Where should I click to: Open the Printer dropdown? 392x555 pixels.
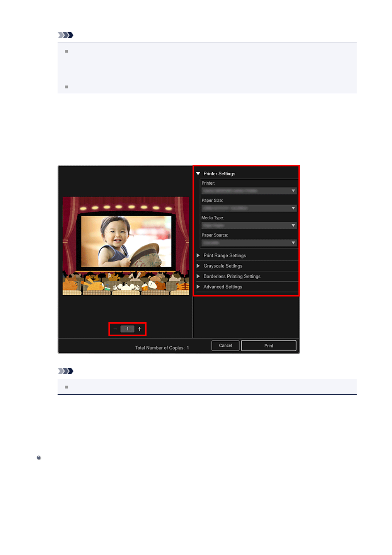[249, 191]
